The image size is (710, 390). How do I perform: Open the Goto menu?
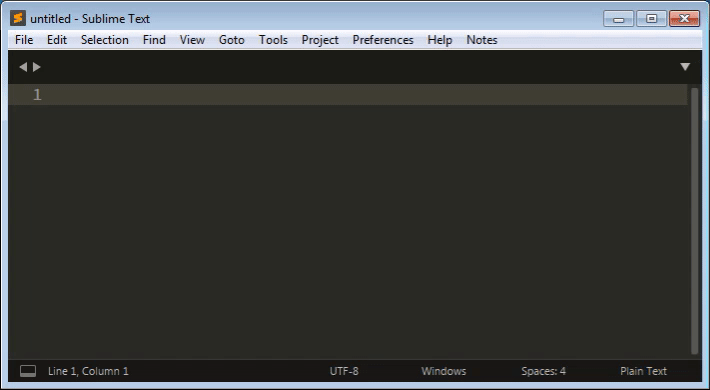[x=231, y=40]
